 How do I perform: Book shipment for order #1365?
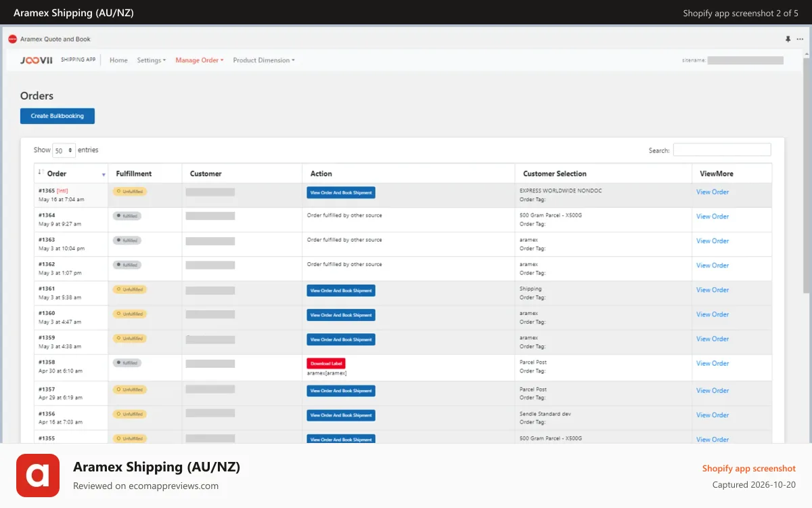pos(341,192)
